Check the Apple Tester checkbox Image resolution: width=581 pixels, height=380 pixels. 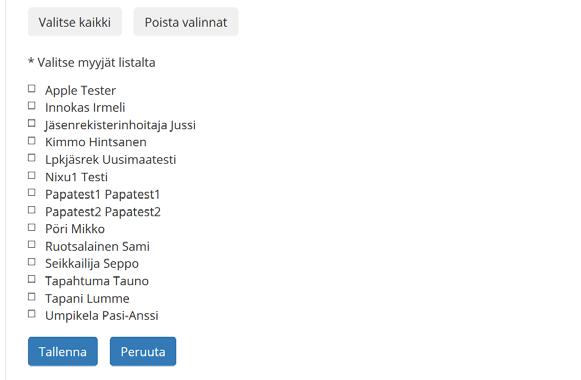click(32, 89)
